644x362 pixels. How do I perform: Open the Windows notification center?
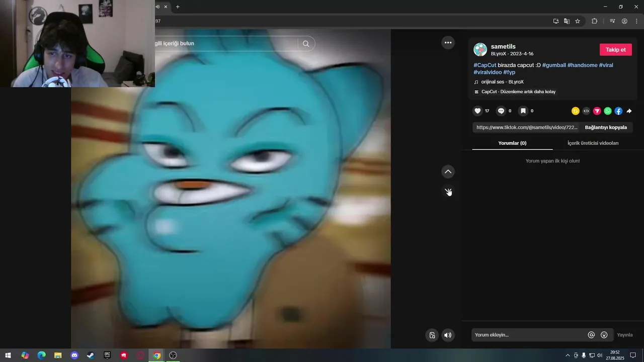click(633, 355)
